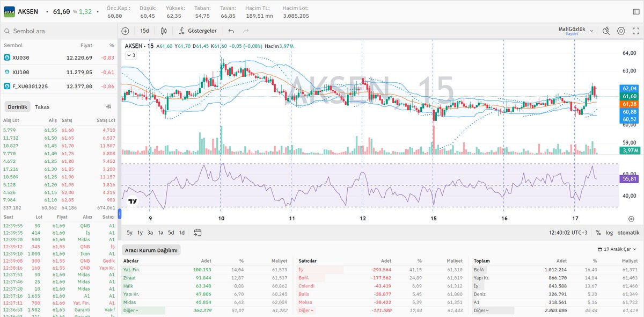Click the Alış Lot column header
Image resolution: width=644 pixels, height=317 pixels.
point(11,120)
